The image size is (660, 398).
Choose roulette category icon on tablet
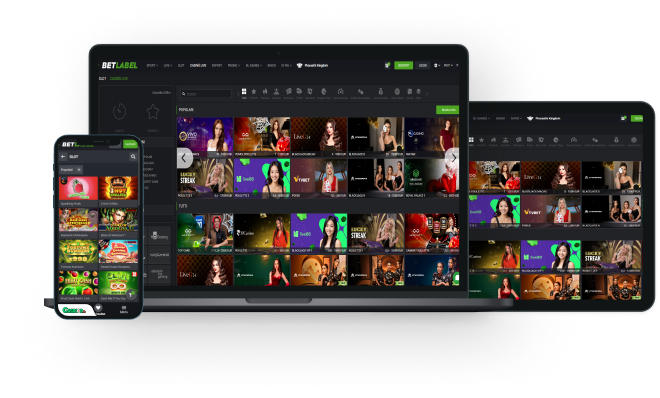tap(506, 140)
